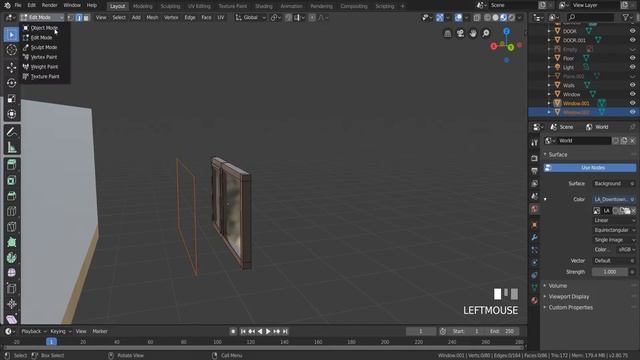This screenshot has width=640, height=360.
Task: Open the Equirectangular projection dropdown
Action: [614, 230]
